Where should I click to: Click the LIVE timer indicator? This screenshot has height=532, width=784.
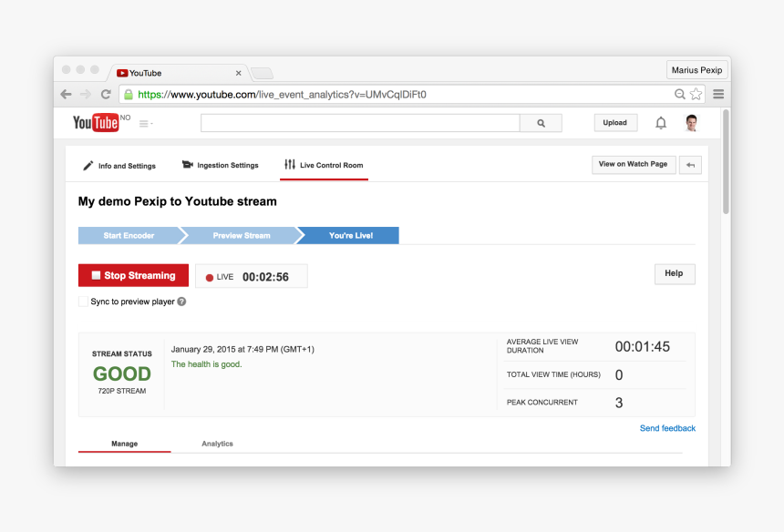tap(251, 276)
